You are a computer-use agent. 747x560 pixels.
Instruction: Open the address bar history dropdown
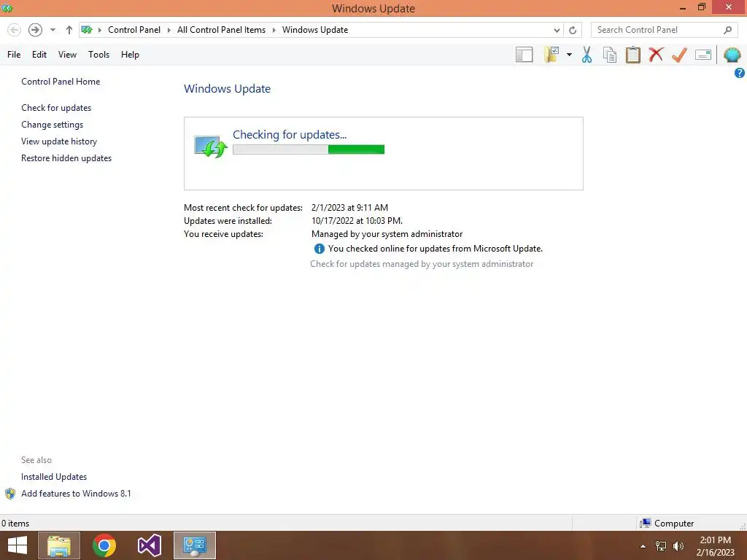pos(557,30)
